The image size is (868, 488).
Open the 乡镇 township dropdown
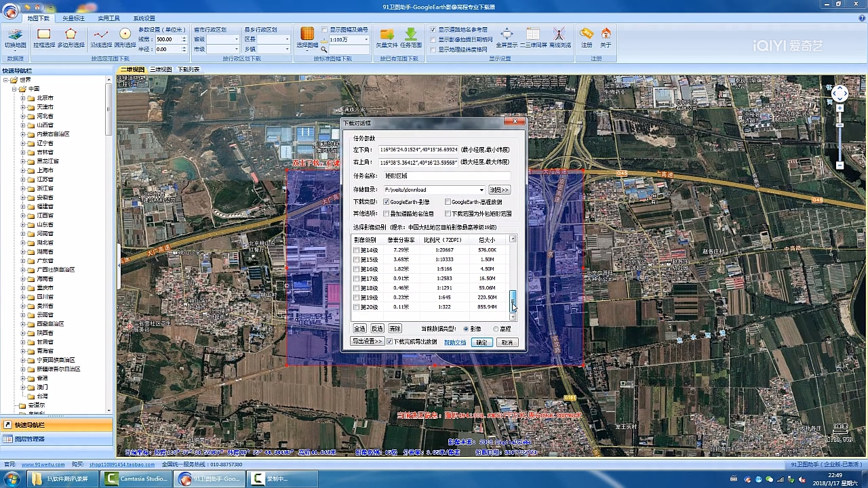click(287, 49)
